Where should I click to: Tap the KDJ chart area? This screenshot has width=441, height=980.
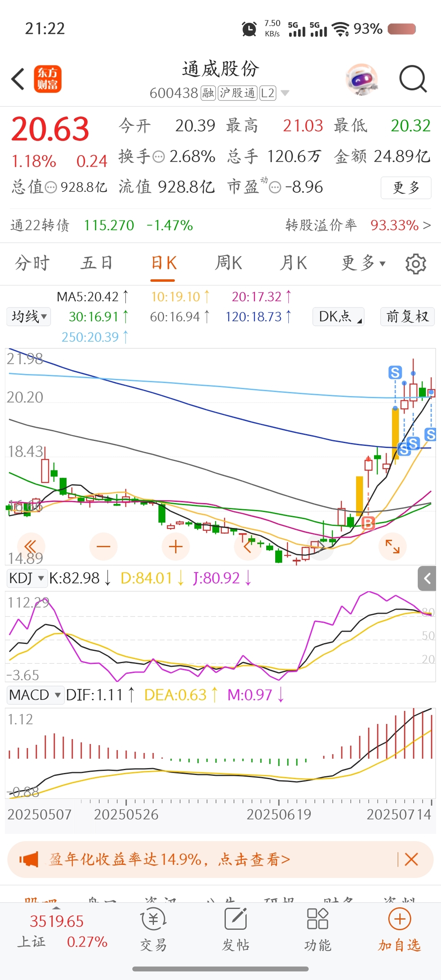point(220,637)
